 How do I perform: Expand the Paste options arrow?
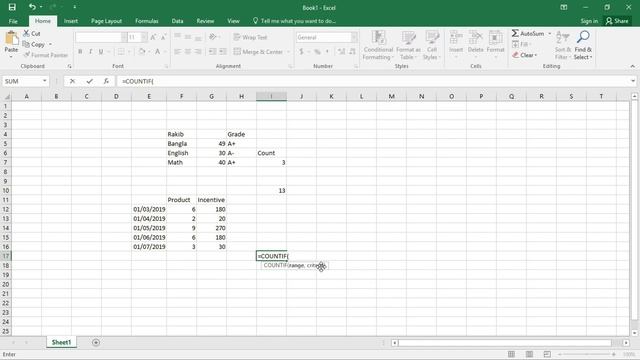[x=11, y=56]
